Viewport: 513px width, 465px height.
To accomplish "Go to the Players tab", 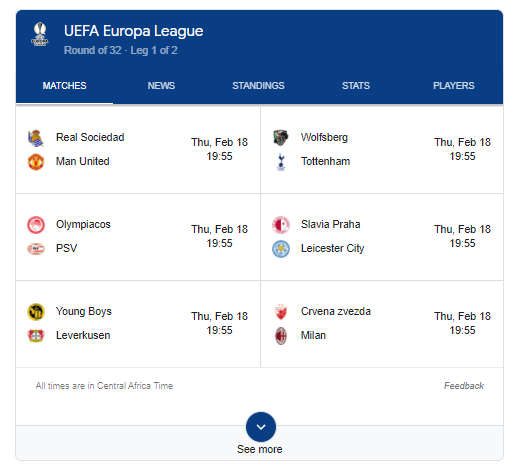I will pyautogui.click(x=454, y=86).
